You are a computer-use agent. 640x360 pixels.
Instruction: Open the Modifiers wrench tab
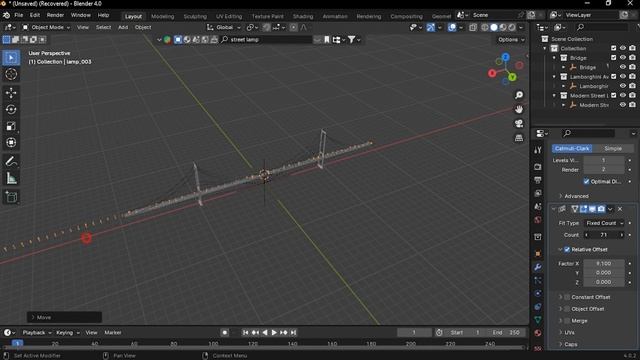tap(538, 267)
